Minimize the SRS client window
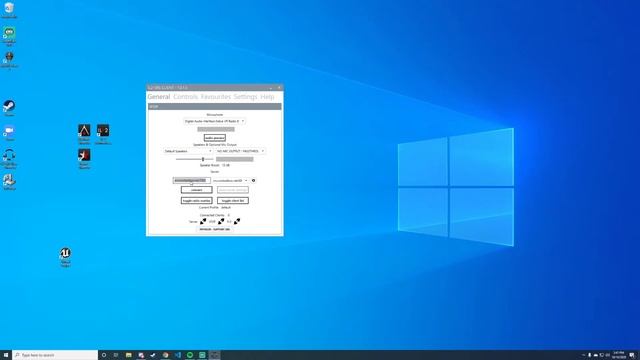The height and width of the screenshot is (360, 640). coord(271,87)
